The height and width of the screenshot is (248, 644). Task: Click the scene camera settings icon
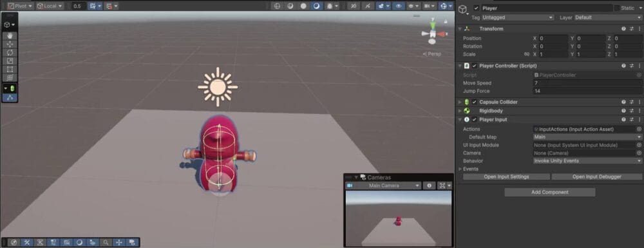(427, 6)
